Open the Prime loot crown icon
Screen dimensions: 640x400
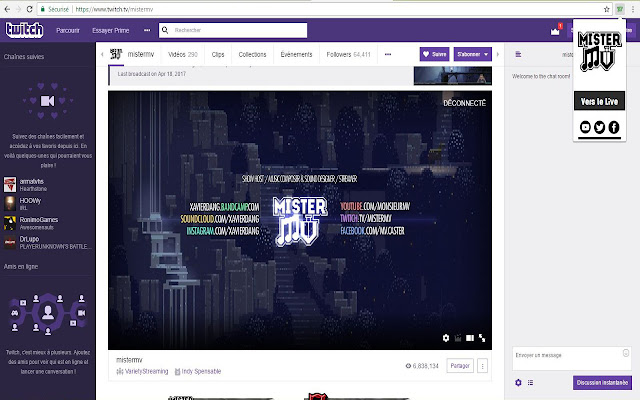555,31
